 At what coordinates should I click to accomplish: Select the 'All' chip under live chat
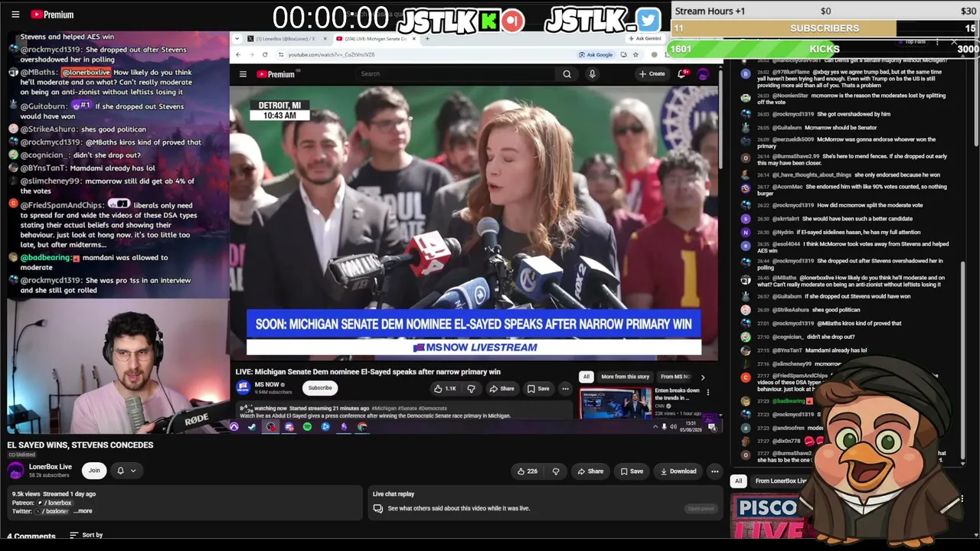738,481
